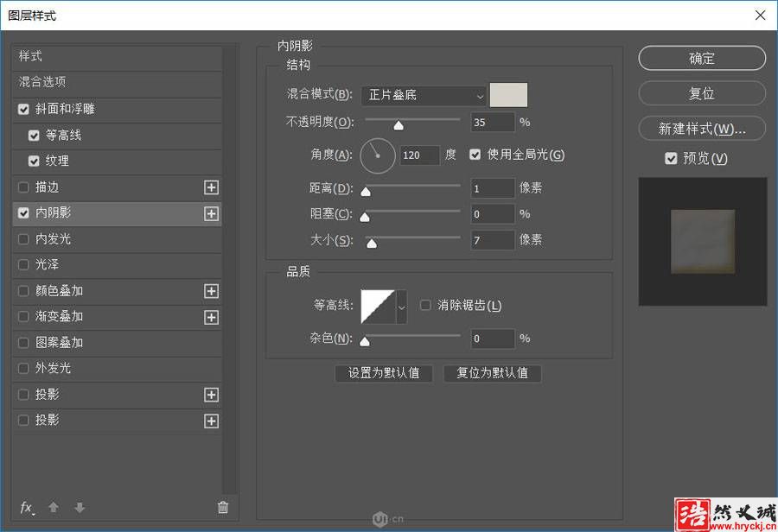Click 复位为默认值 button

coord(492,373)
